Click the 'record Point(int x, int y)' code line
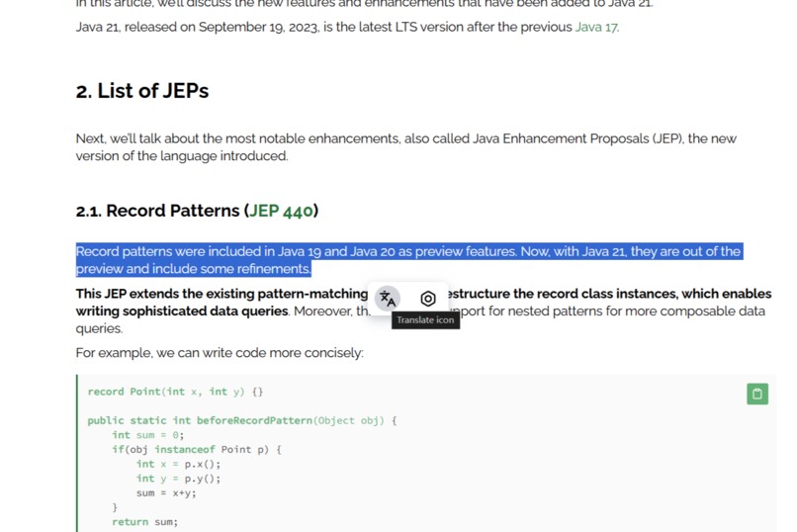 coord(175,392)
